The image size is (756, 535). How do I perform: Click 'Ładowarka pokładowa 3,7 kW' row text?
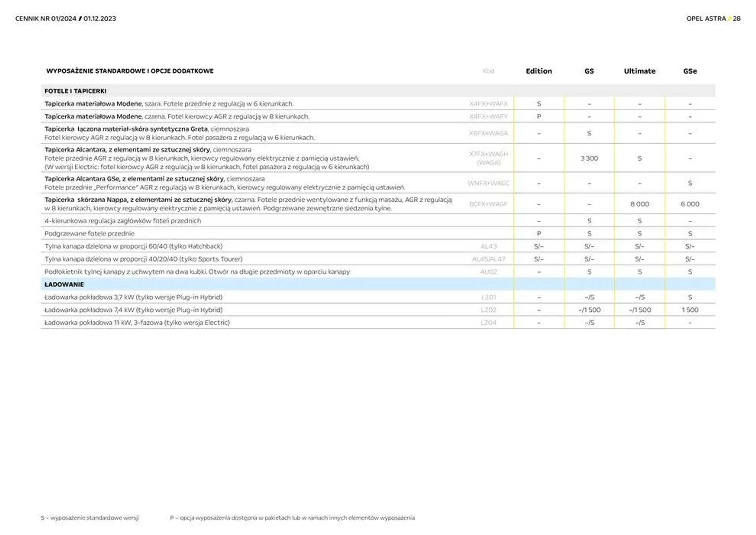(x=133, y=297)
